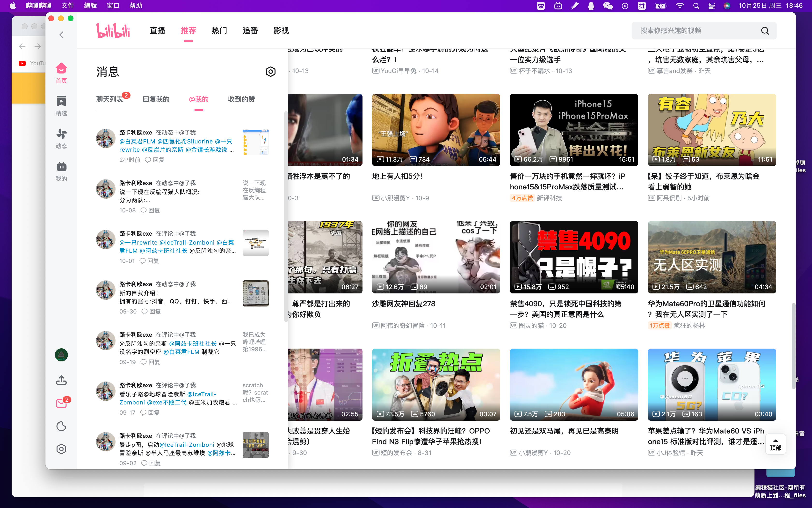Click the 顶部 back-to-top button

[776, 445]
